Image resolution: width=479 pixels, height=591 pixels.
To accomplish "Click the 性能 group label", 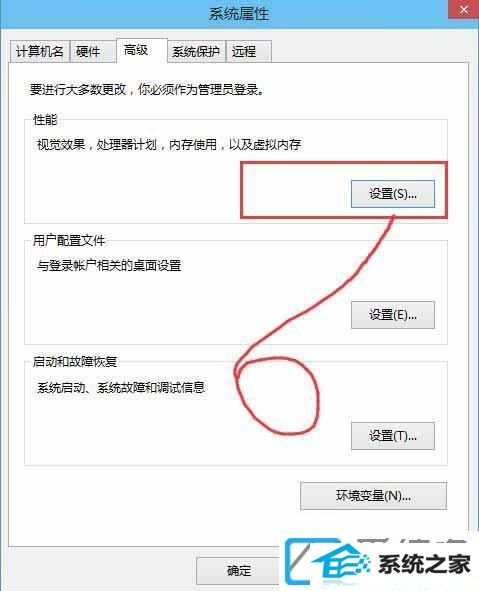I will click(45, 120).
